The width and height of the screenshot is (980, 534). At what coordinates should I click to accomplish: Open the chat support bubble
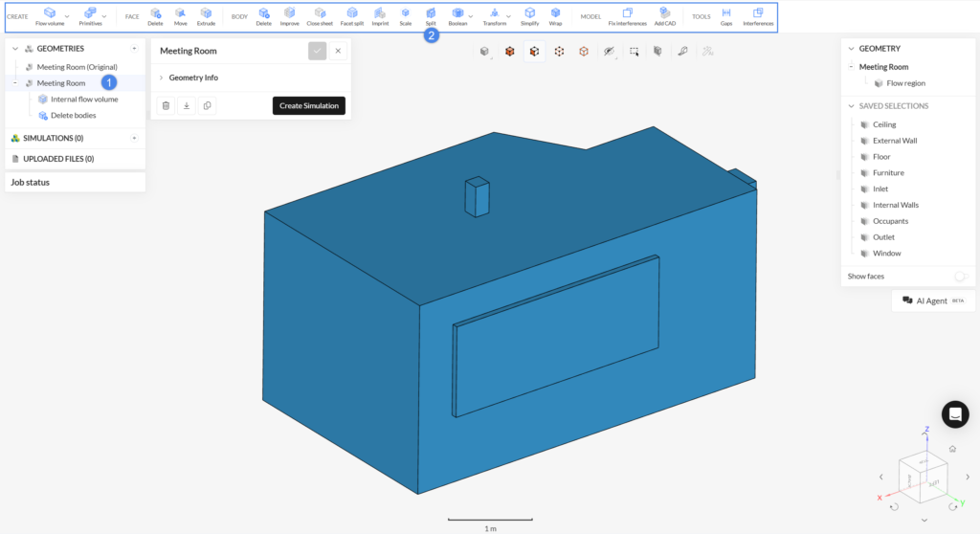[955, 414]
